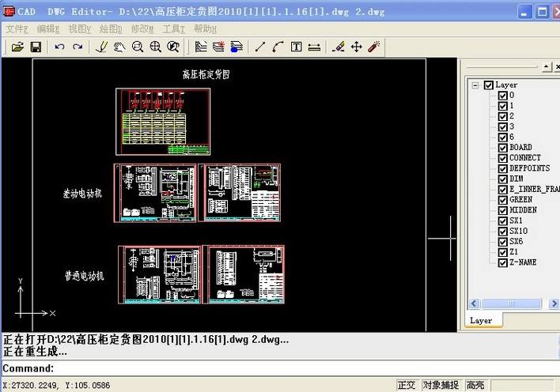Click the Open file folder icon
The width and height of the screenshot is (560, 392).
[x=17, y=47]
